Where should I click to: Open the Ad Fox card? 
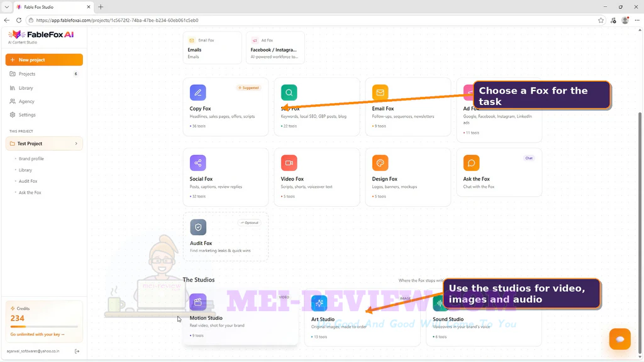coord(499,110)
